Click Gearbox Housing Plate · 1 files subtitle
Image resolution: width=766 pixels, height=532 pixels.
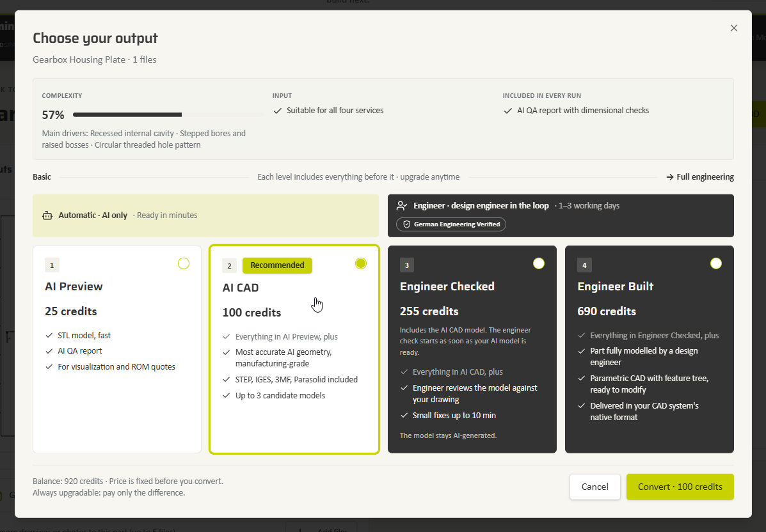[x=95, y=59]
